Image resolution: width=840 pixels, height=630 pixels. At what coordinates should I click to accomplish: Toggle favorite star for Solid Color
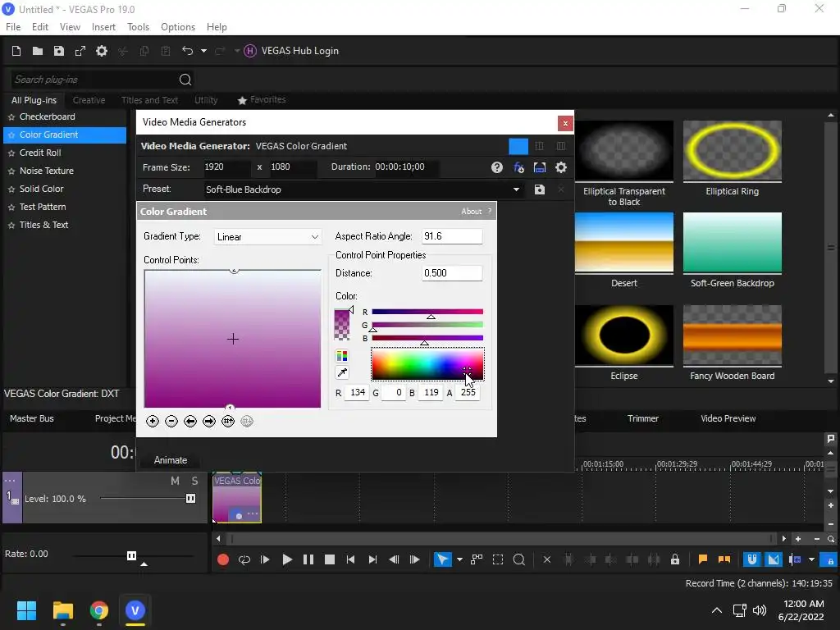coord(11,189)
